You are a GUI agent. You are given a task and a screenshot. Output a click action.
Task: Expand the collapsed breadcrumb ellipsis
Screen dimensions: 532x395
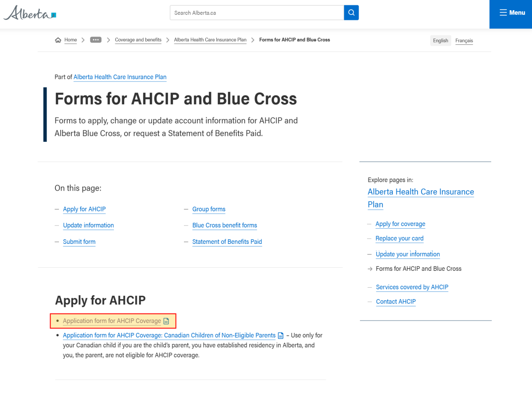(95, 39)
